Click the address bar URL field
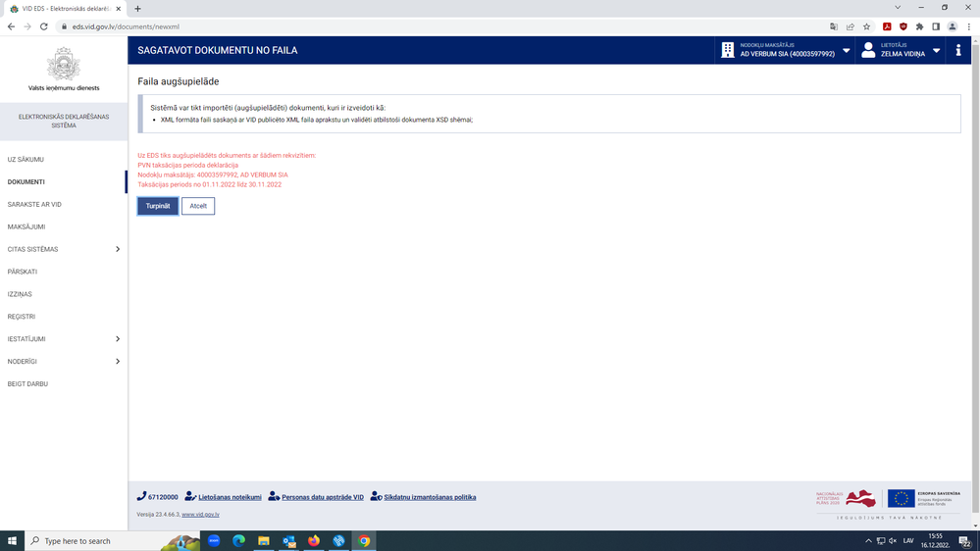Image resolution: width=980 pixels, height=551 pixels. tap(438, 26)
